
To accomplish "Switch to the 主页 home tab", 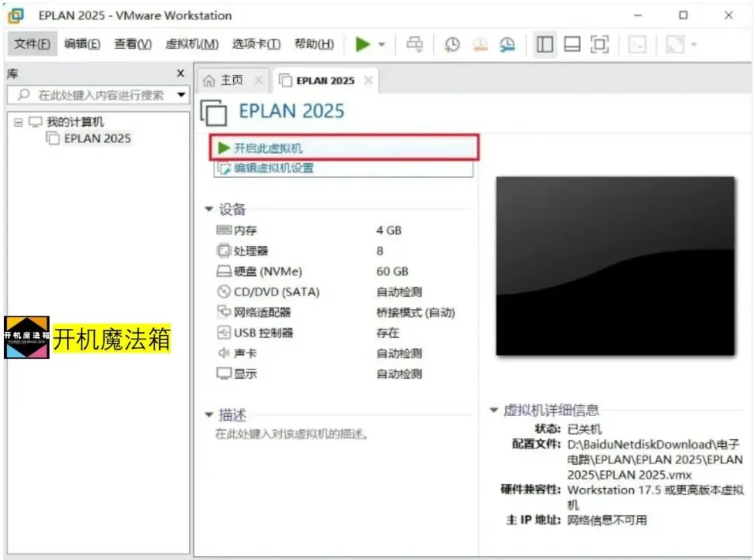I will pyautogui.click(x=231, y=80).
